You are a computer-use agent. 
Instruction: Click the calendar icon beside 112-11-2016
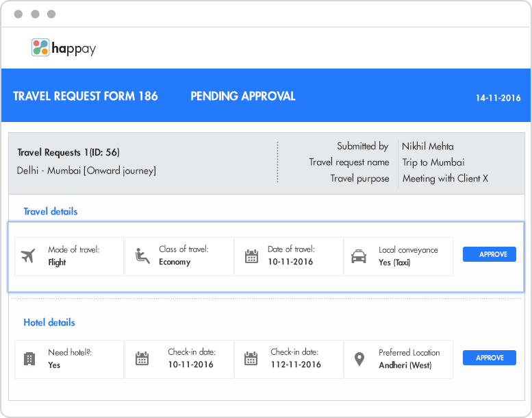(x=251, y=358)
